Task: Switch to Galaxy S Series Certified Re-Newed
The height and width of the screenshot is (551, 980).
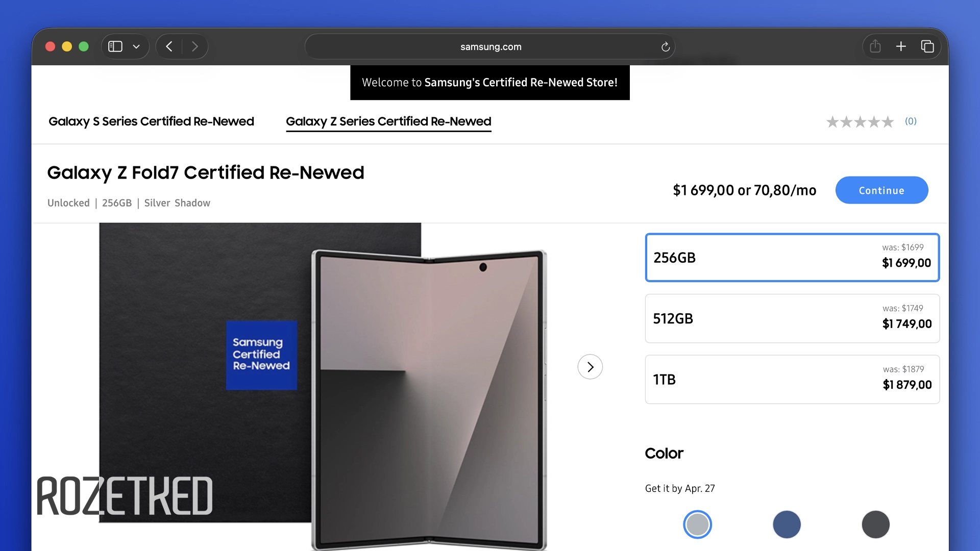Action: pos(151,121)
